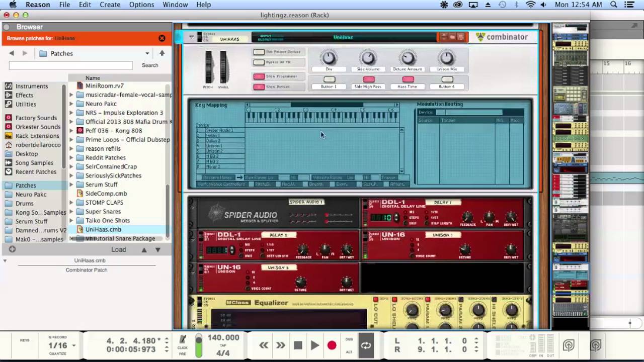Image resolution: width=644 pixels, height=362 pixels.
Task: Start recording with the Record button
Action: (x=332, y=345)
